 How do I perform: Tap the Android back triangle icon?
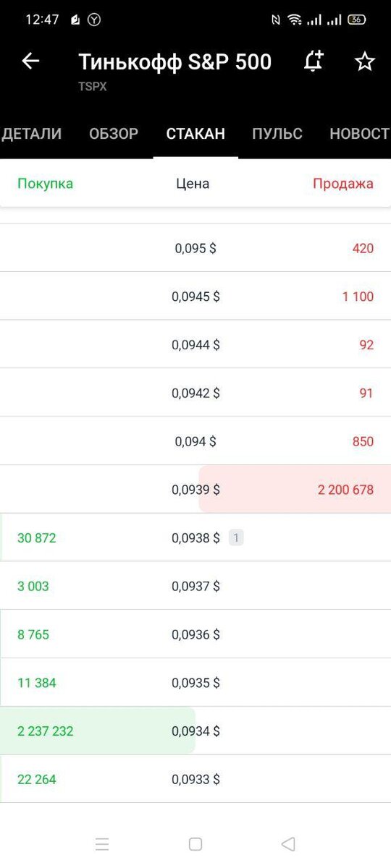pyautogui.click(x=288, y=844)
